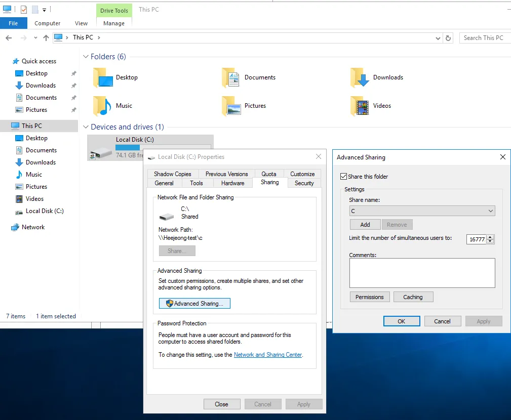
Task: Open the recent locations dropdown arrow
Action: pos(35,38)
